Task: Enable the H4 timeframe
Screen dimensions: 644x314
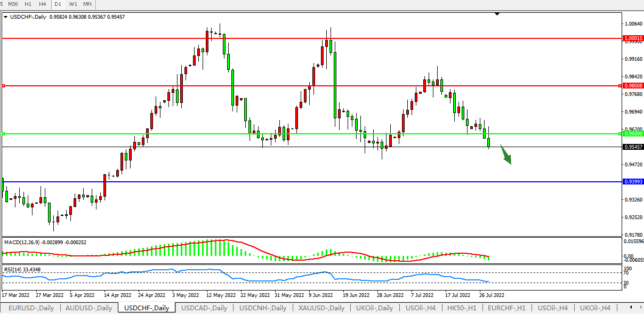Action: point(43,4)
